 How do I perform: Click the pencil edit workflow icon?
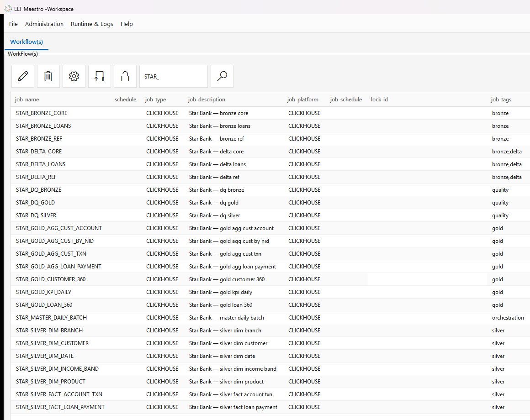point(23,76)
